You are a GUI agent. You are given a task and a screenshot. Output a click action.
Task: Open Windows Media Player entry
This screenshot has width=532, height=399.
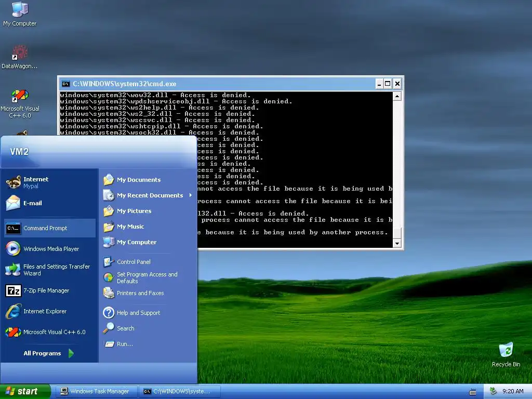tap(49, 249)
